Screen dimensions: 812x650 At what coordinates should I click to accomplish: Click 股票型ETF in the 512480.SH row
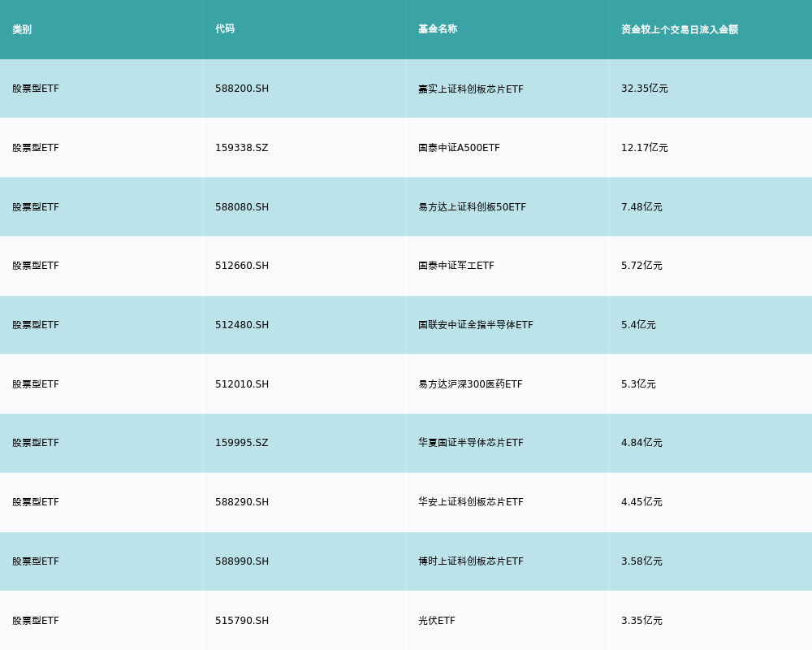point(36,325)
